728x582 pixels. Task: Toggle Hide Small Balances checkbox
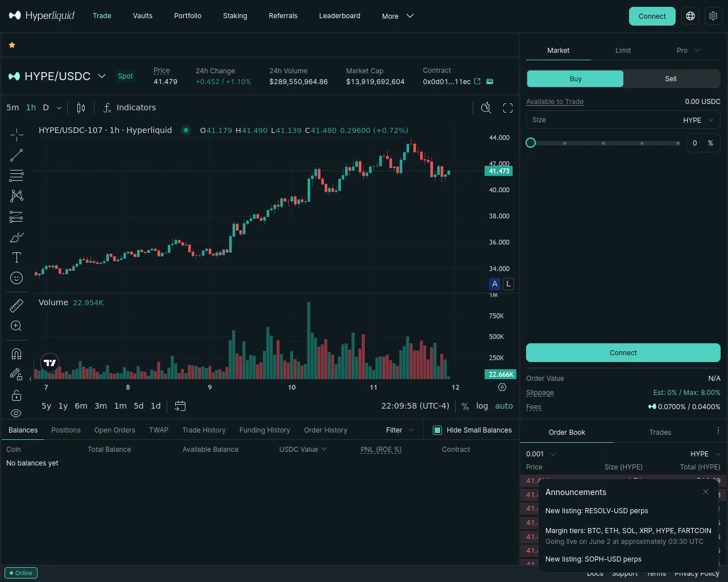pyautogui.click(x=437, y=430)
